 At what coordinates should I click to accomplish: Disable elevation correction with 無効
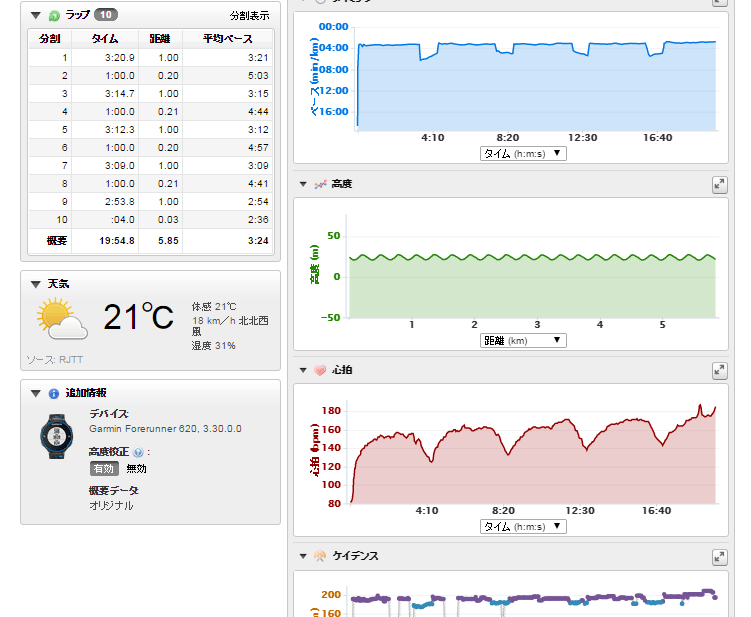coord(136,468)
